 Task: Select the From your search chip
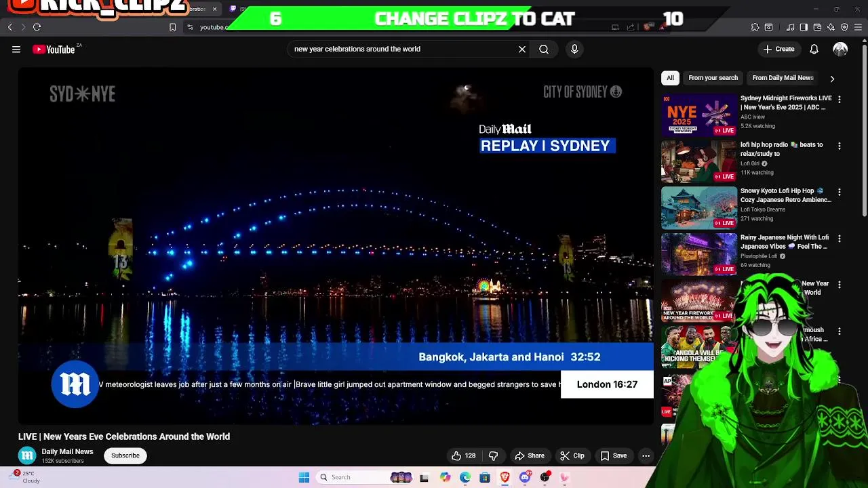(x=713, y=78)
